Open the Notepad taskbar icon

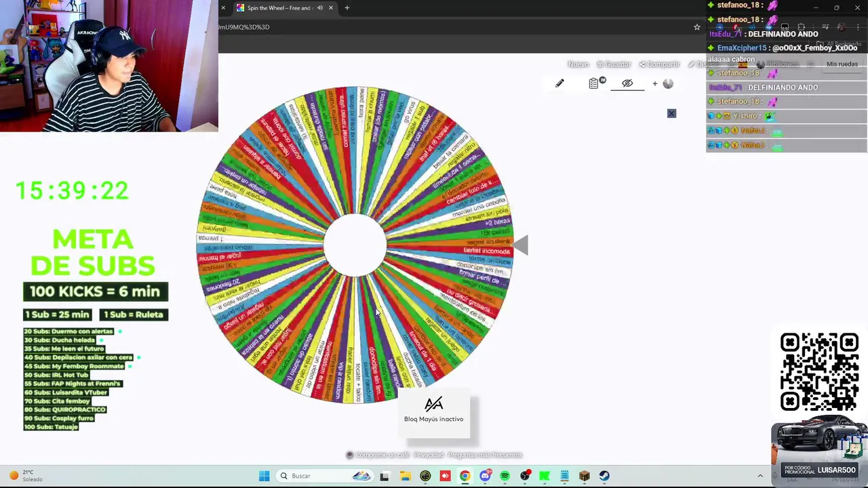564,476
